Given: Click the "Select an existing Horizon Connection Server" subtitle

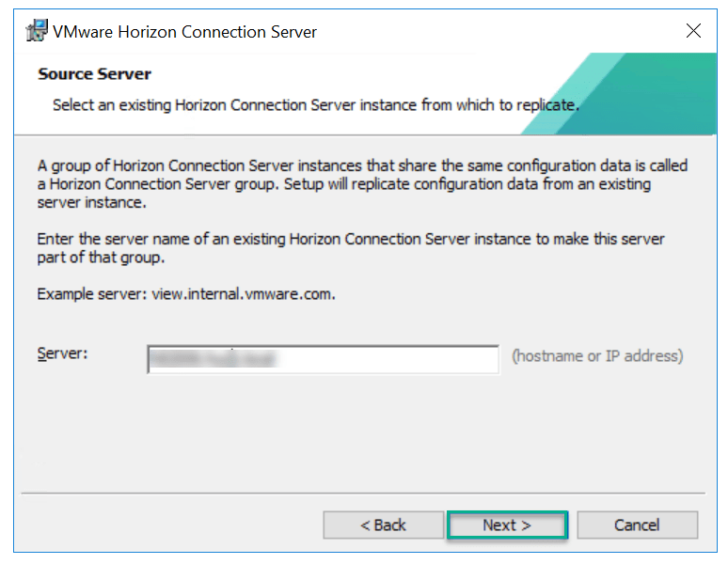Looking at the screenshot, I should [x=314, y=104].
